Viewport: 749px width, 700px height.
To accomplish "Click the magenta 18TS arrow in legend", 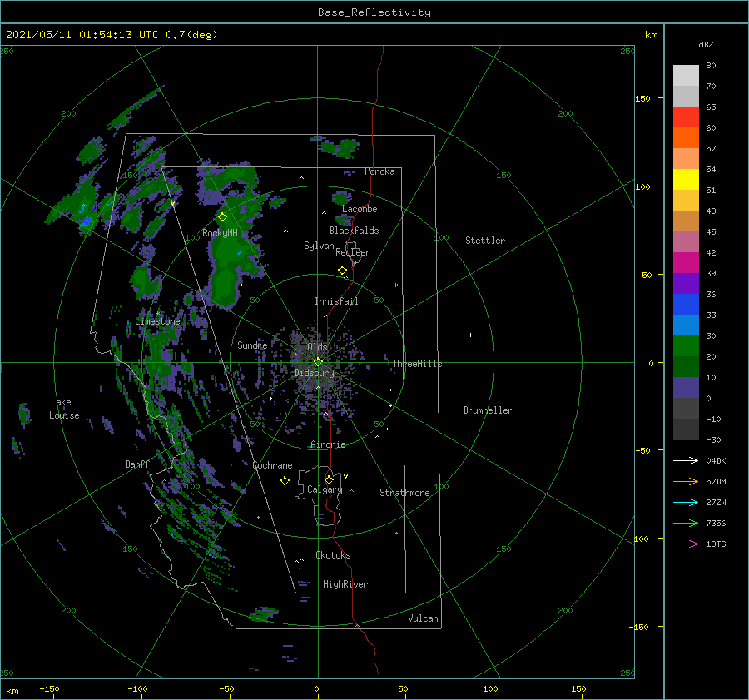I will coord(686,544).
